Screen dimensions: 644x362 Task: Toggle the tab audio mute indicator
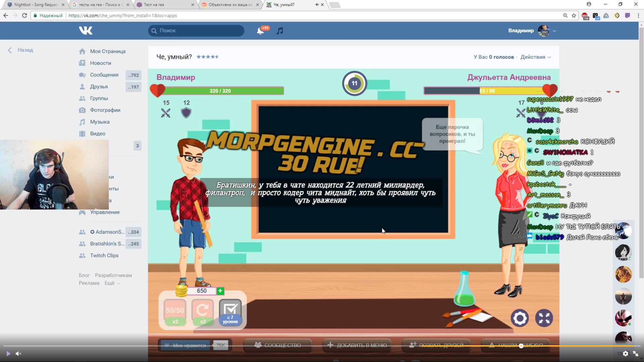[317, 5]
